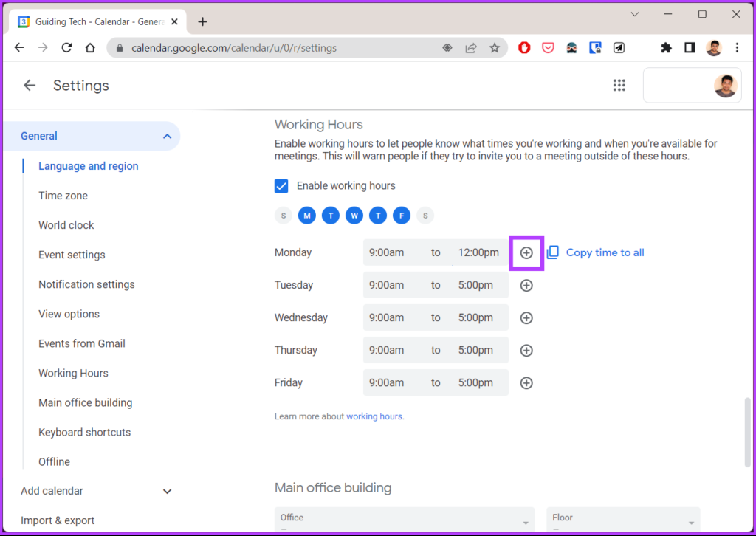Screen dimensions: 756x536
Task: Open the Google account profile picture
Action: click(726, 86)
